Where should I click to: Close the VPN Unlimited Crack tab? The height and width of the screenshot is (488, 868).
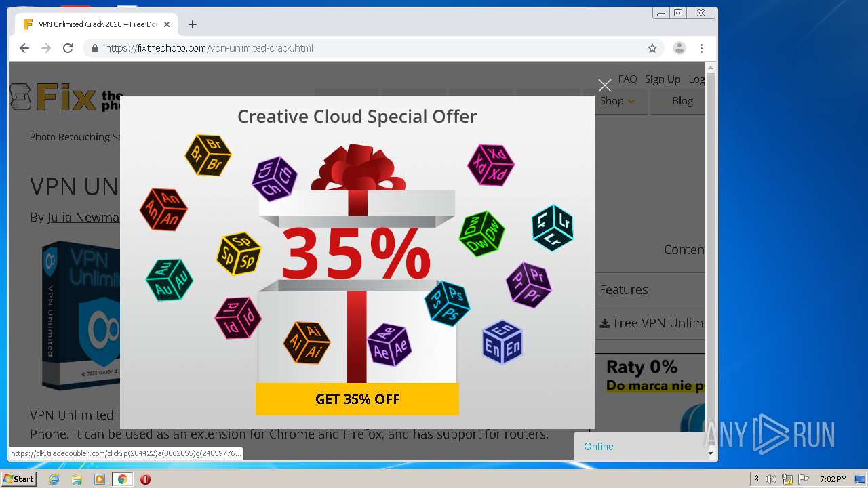[167, 24]
